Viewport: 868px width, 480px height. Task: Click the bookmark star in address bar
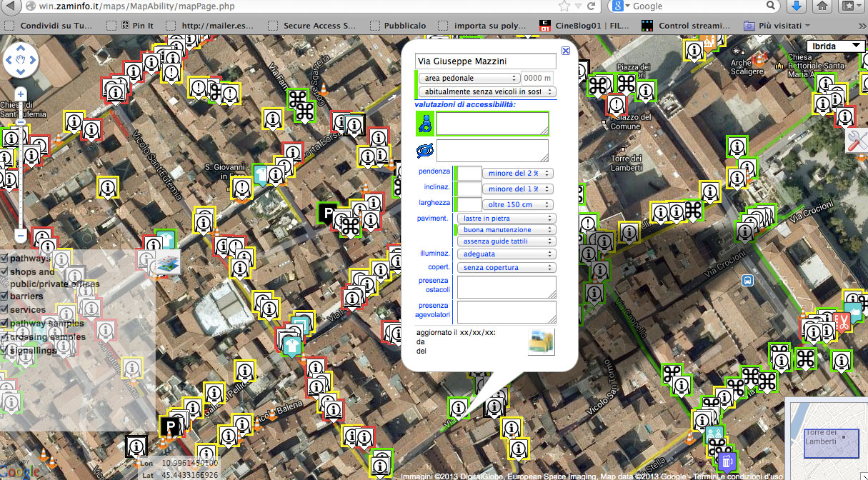point(564,6)
